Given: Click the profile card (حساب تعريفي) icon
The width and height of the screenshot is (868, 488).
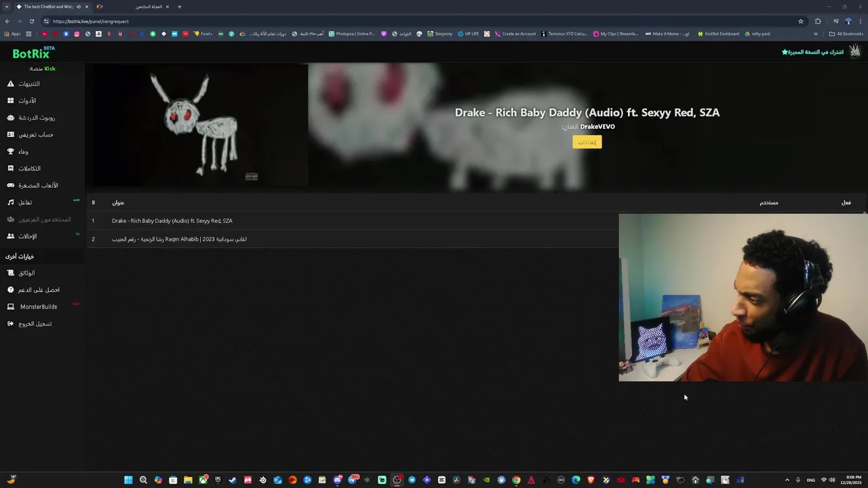Looking at the screenshot, I should 10,135.
